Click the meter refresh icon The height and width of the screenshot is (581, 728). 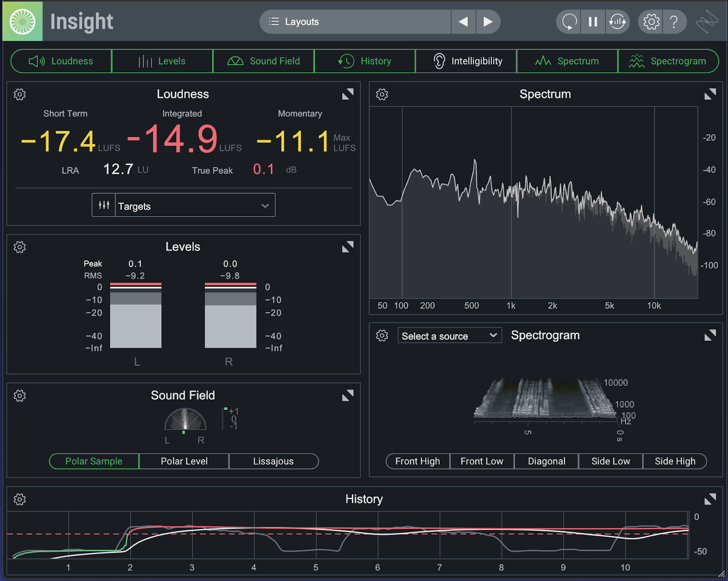[617, 21]
